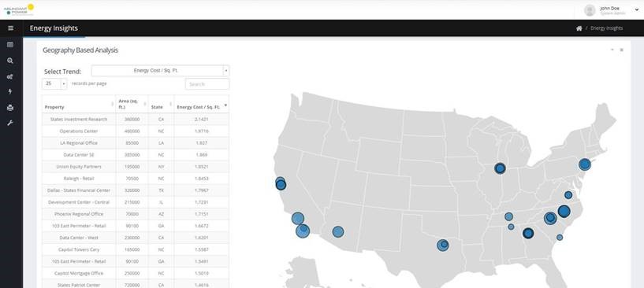Click the Energy Insights page title

point(54,28)
